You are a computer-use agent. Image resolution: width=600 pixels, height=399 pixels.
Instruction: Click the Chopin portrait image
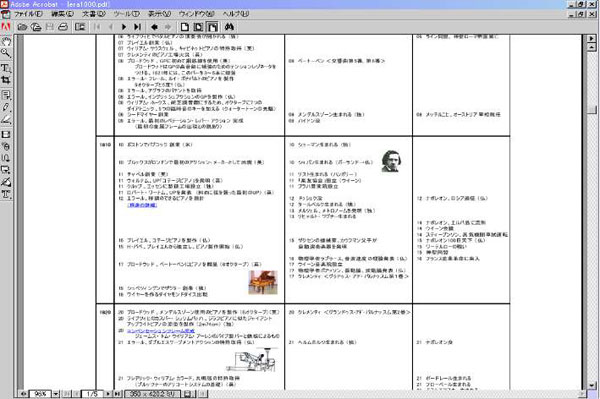point(391,161)
